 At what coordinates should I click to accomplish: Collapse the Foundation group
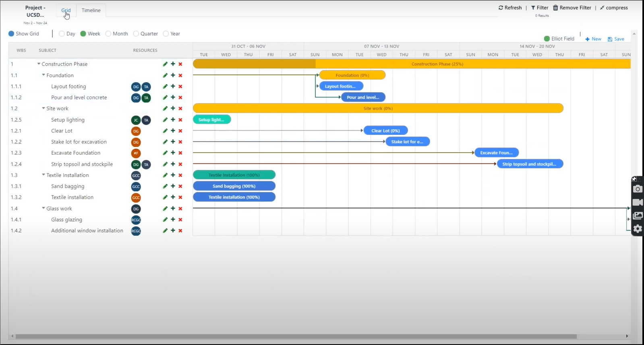[43, 75]
